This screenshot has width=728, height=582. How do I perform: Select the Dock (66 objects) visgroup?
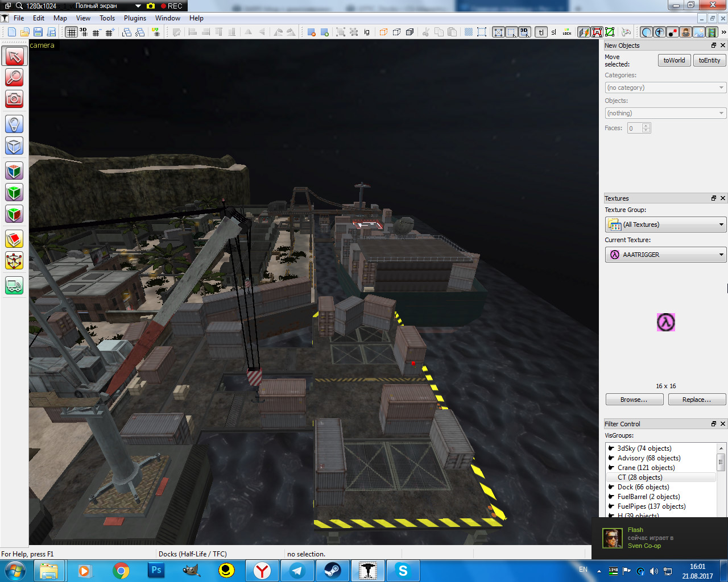pos(643,487)
